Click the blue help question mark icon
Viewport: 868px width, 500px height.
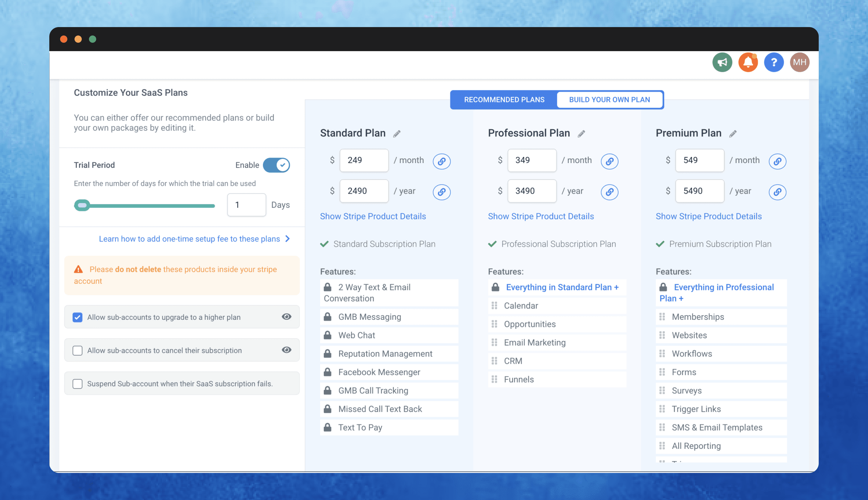773,62
